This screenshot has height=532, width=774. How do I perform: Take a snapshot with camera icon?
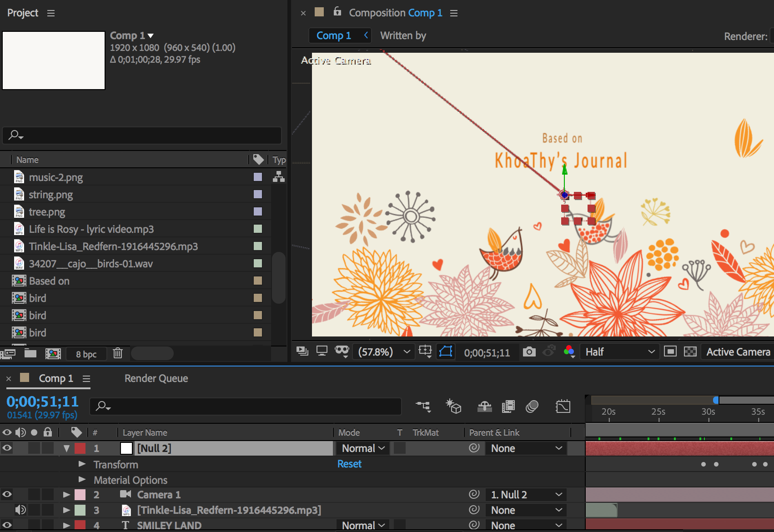coord(529,352)
